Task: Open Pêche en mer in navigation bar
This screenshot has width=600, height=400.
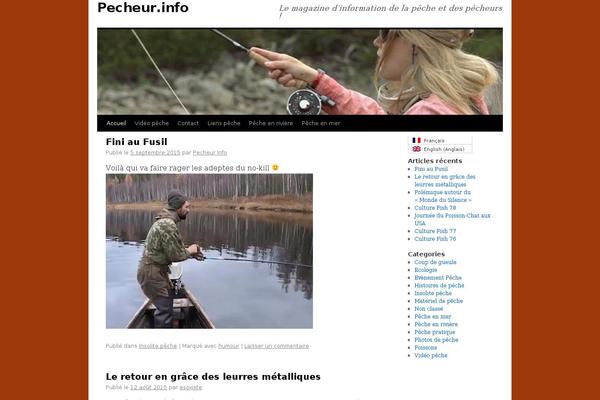Action: click(321, 123)
